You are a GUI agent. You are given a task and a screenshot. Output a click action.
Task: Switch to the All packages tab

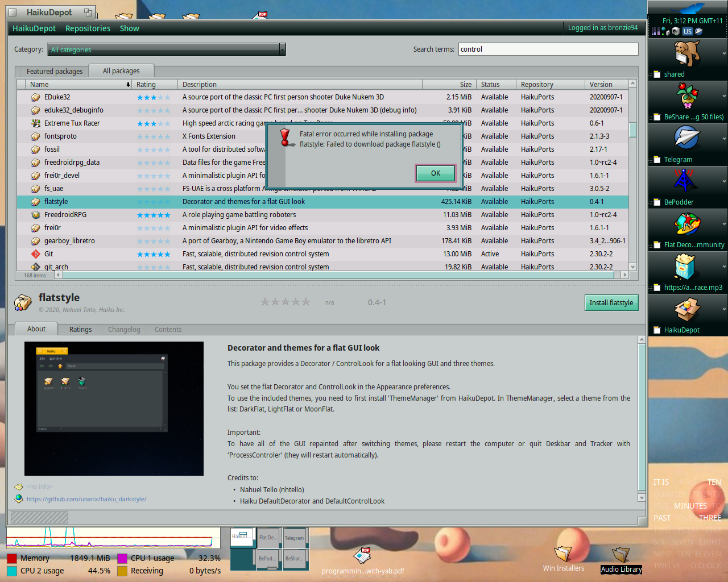point(121,71)
